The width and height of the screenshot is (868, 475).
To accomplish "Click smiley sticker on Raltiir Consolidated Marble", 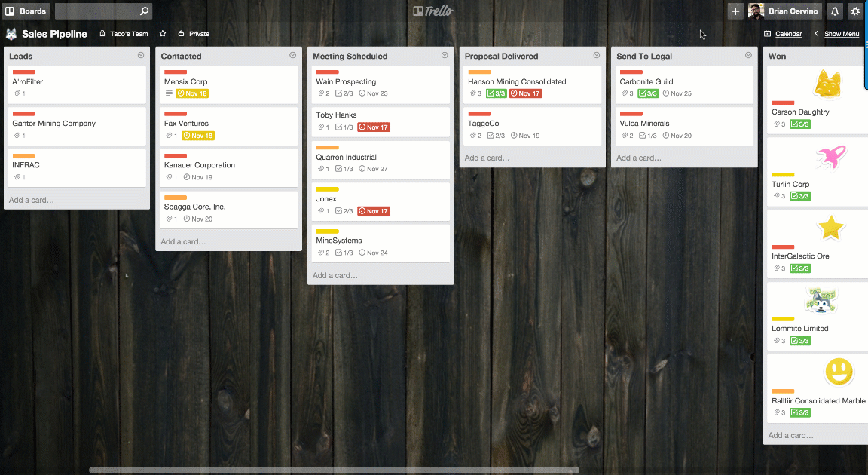I will 839,371.
